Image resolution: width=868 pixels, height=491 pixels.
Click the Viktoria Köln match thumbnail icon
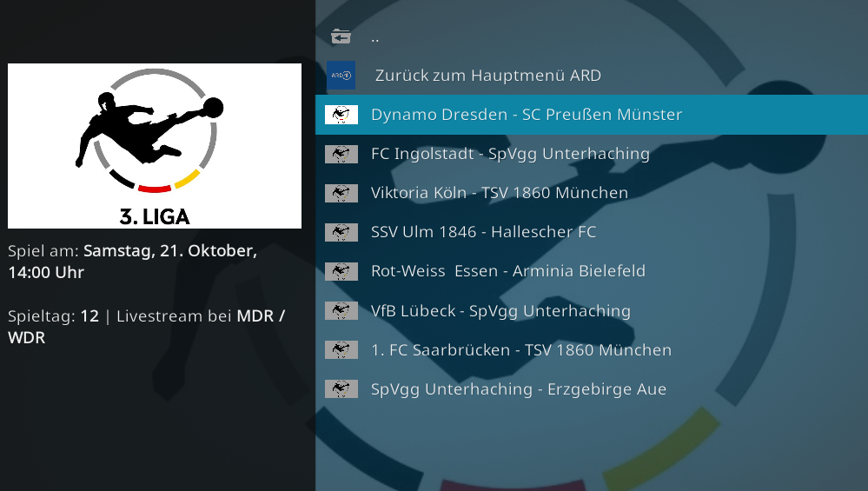coord(341,193)
